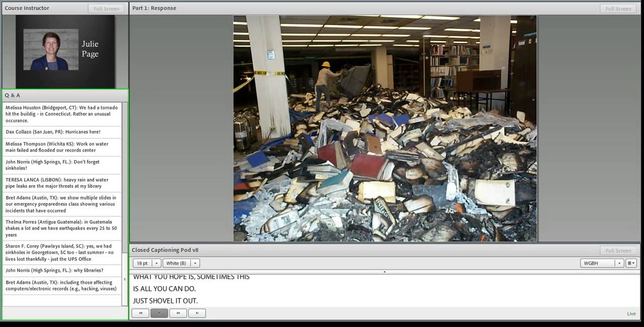The width and height of the screenshot is (644, 327).
Task: Click the Part 1: Response pod title
Action: [154, 8]
